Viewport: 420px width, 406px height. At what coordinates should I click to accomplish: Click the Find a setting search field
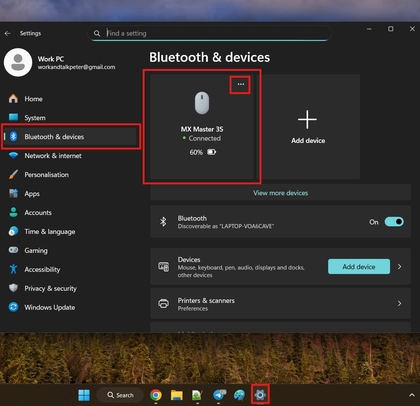click(x=209, y=33)
